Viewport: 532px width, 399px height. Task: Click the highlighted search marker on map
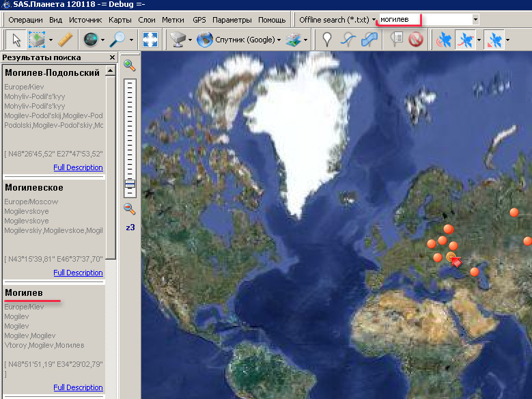[x=451, y=258]
